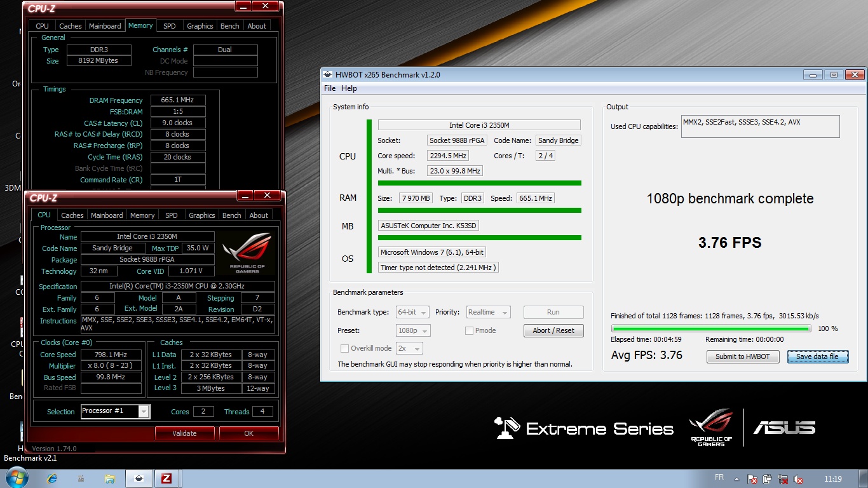868x488 pixels.
Task: Select SPD tab in lower CPU-Z window
Action: pos(172,215)
